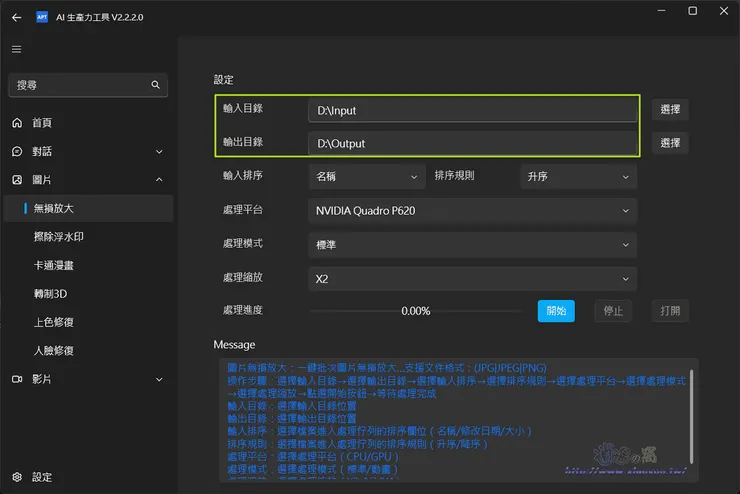
Task: Open the 輸入排序 dropdown showing 名稱
Action: click(x=367, y=176)
